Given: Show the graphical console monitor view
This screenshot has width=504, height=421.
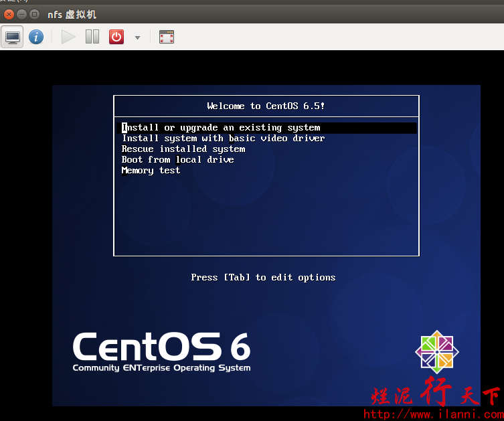Looking at the screenshot, I should [x=13, y=37].
